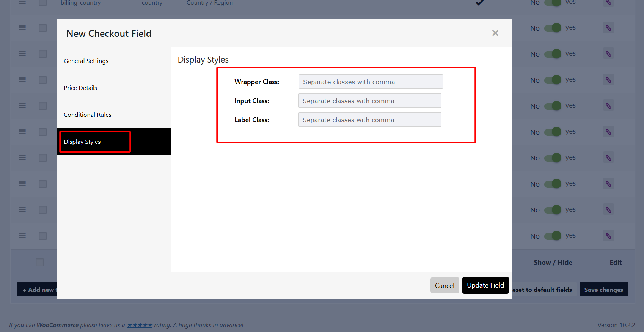Click drag handle in second row below billing_country
Image resolution: width=644 pixels, height=332 pixels.
22,54
